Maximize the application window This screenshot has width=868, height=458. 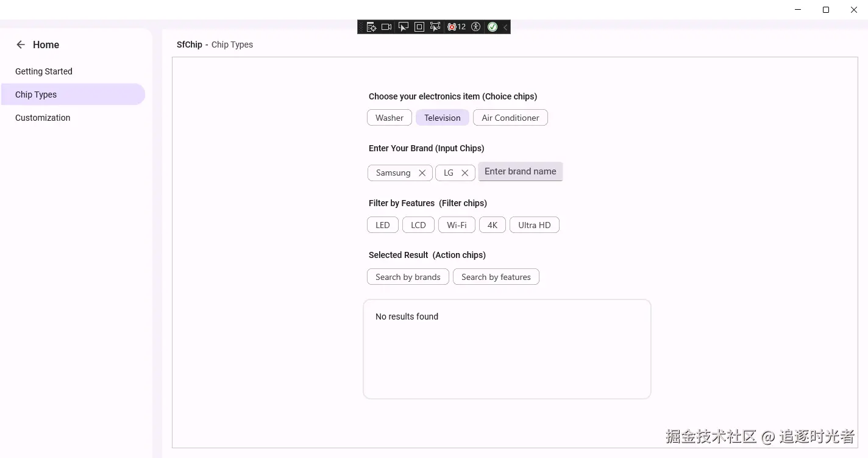[826, 10]
